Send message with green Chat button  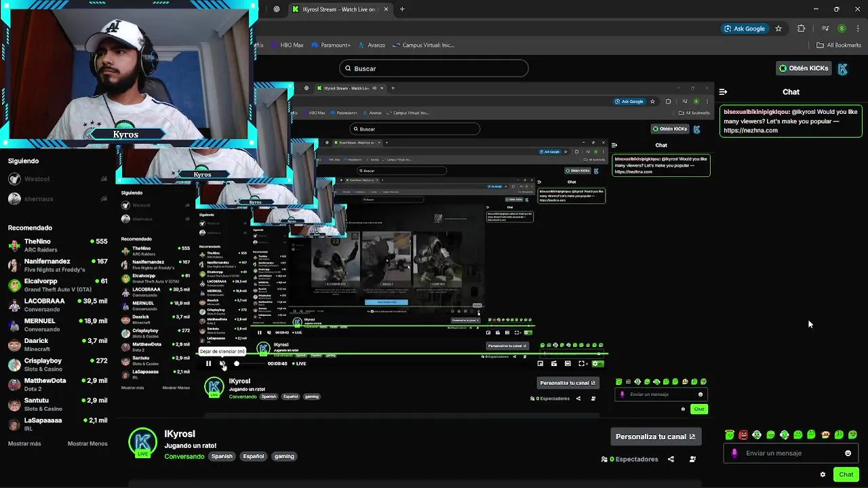tap(846, 474)
